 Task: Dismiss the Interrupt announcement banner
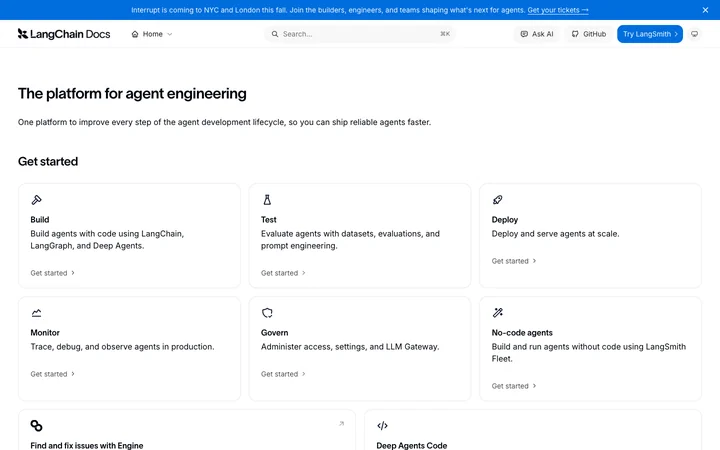(705, 10)
